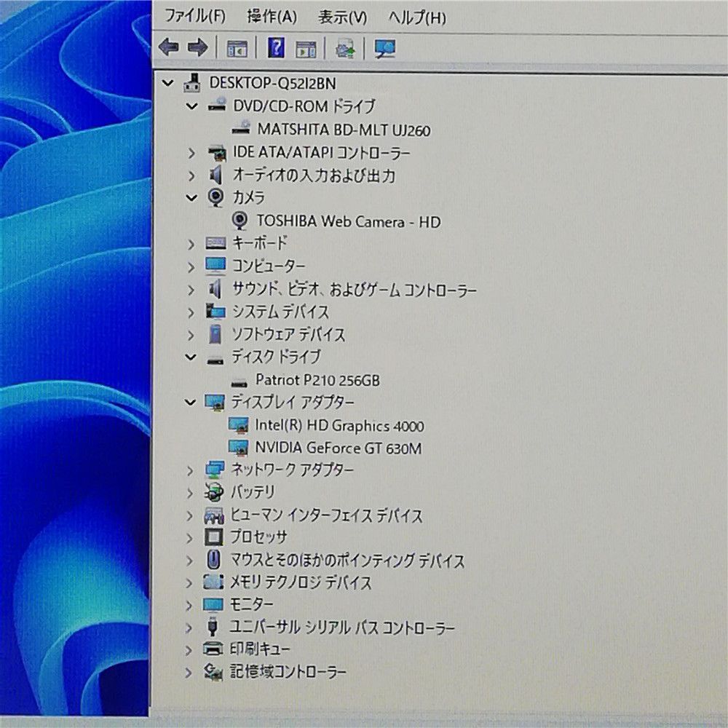728x728 pixels.
Task: Expand the サウンド、ビデオ、およびゲーム コントローラー node
Action: pos(191,290)
